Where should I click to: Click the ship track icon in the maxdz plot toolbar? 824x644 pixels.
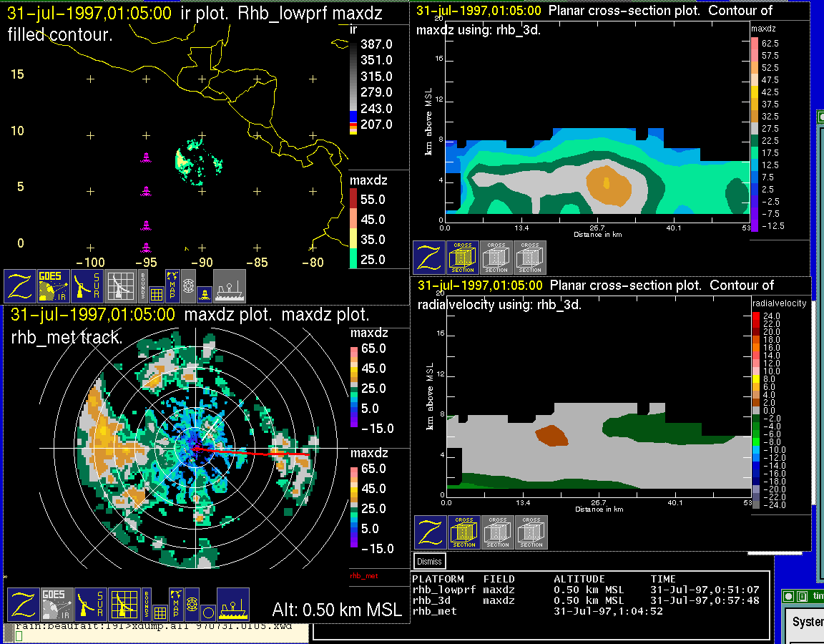[232, 605]
